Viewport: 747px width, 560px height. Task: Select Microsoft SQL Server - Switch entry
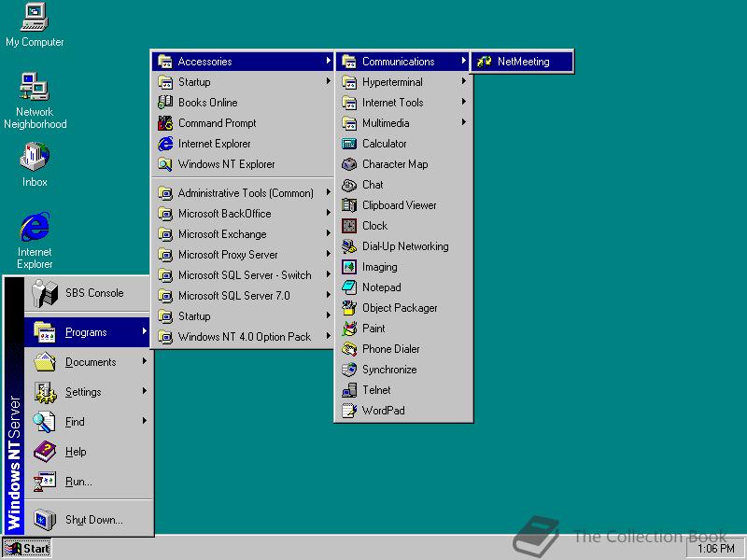coord(243,274)
